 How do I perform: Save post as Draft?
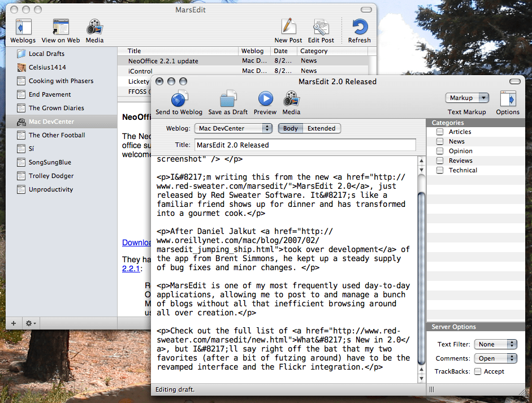pos(228,103)
